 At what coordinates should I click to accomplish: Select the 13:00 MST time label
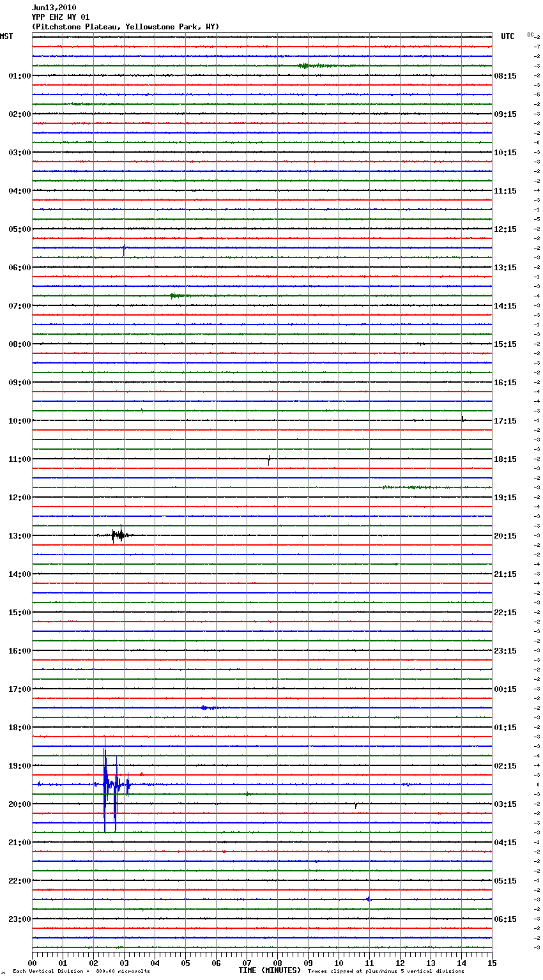pos(20,536)
